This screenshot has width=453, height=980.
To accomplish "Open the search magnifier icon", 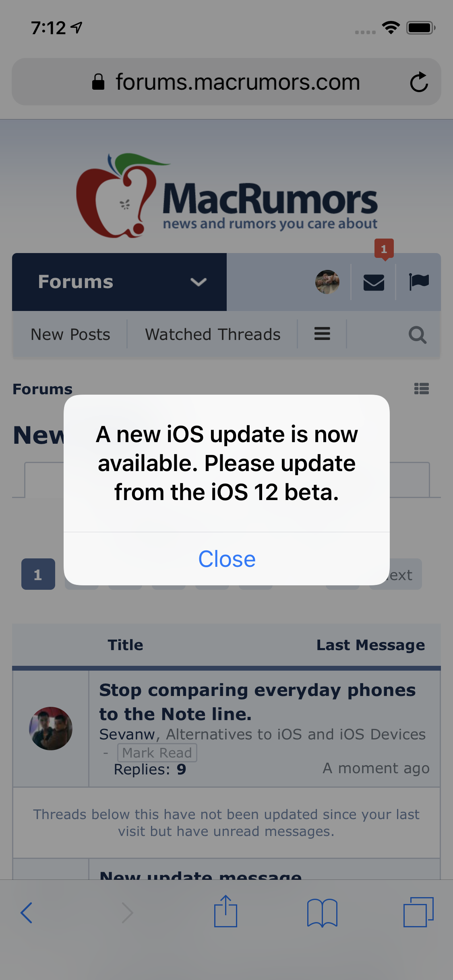I will [x=418, y=335].
